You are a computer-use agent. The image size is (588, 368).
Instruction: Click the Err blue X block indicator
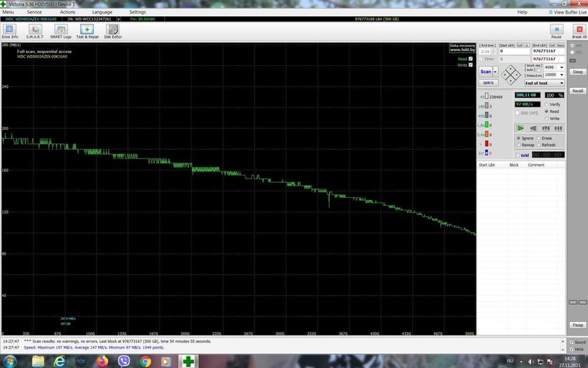pyautogui.click(x=487, y=153)
